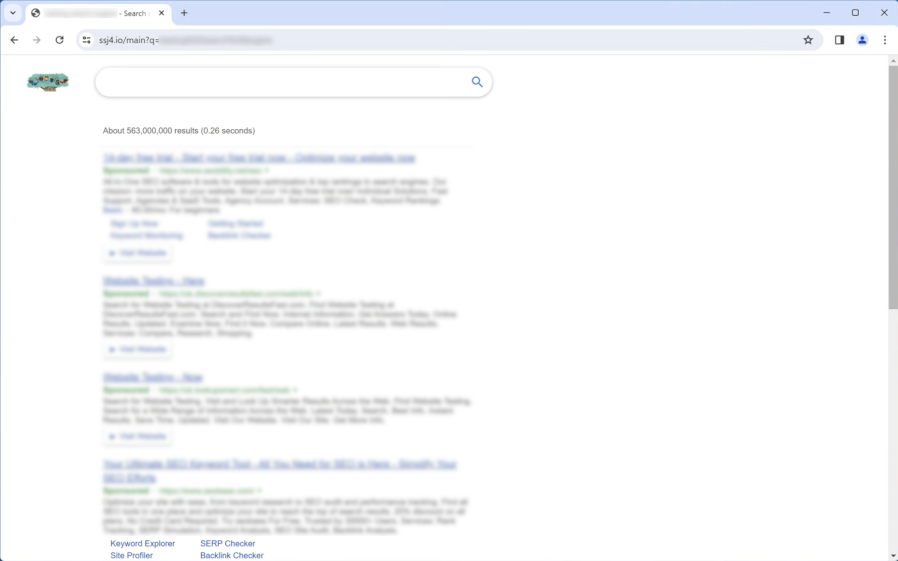Open the browser side panel

(x=839, y=40)
